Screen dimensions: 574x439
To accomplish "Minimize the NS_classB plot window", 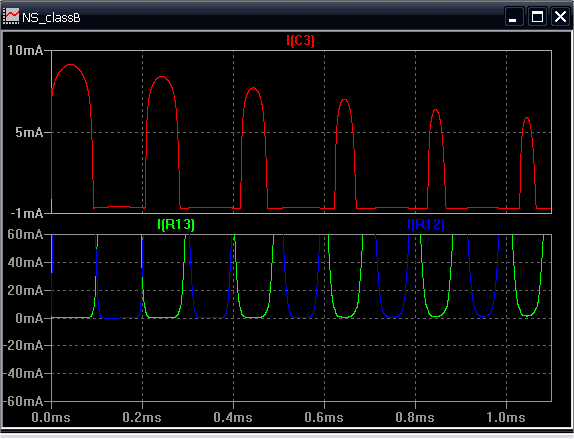I will pyautogui.click(x=513, y=17).
